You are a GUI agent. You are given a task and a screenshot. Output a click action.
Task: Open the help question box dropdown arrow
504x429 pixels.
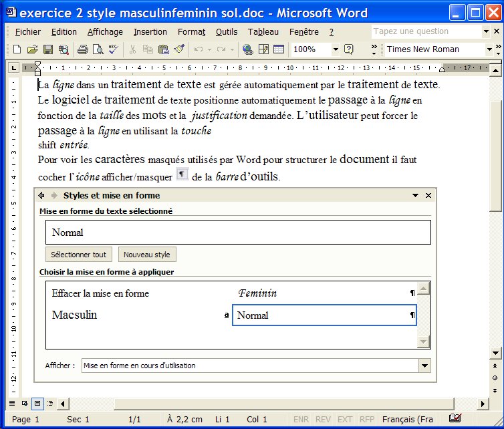coord(486,31)
